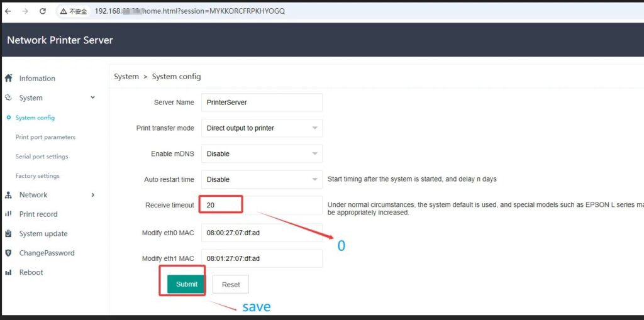644x320 pixels.
Task: Click the Print transfer mode label
Action: pos(165,128)
